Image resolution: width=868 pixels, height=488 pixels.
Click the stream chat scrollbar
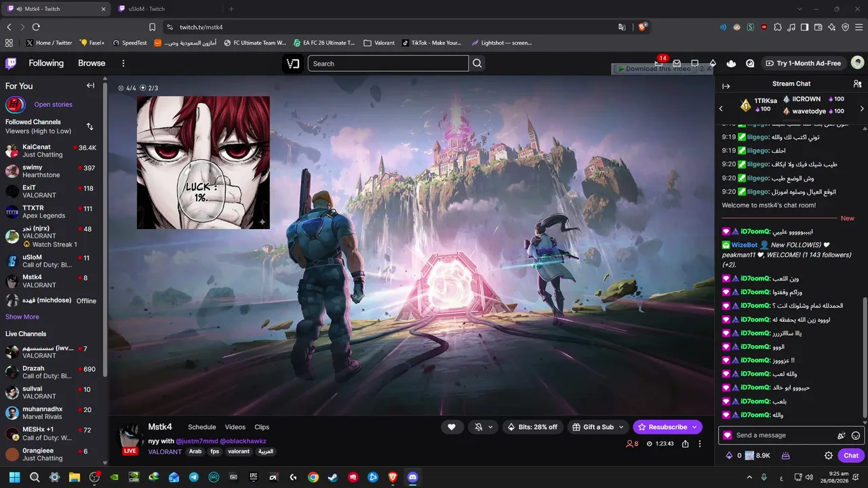[x=865, y=358]
